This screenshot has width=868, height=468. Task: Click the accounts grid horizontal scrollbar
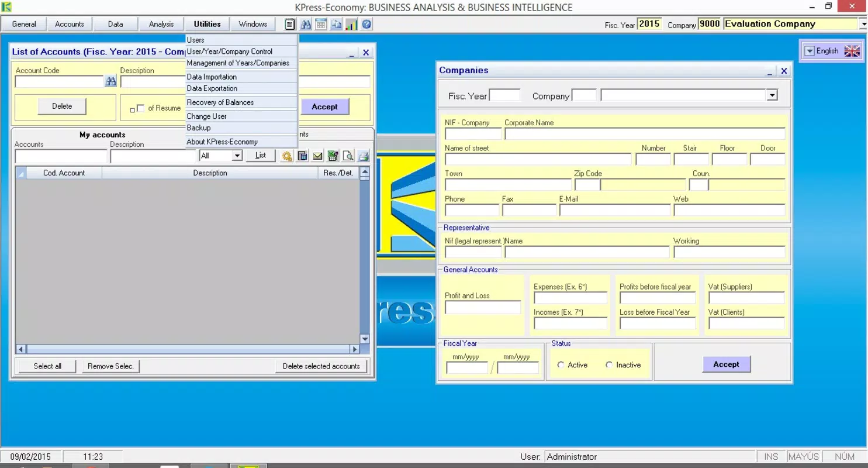188,349
